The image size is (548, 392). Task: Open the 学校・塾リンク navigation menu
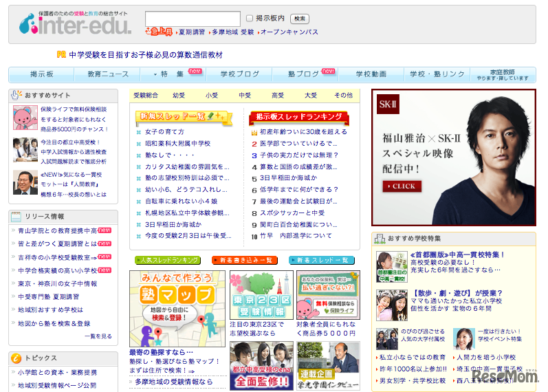[x=437, y=74]
